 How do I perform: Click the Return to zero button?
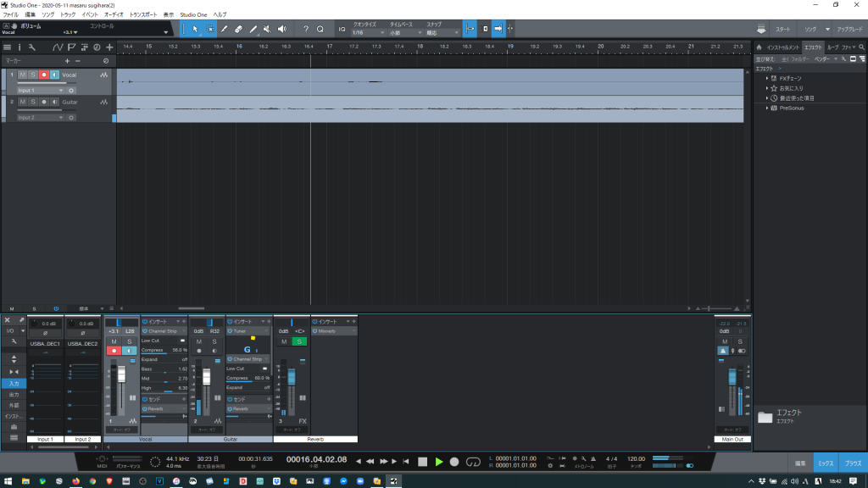[406, 462]
